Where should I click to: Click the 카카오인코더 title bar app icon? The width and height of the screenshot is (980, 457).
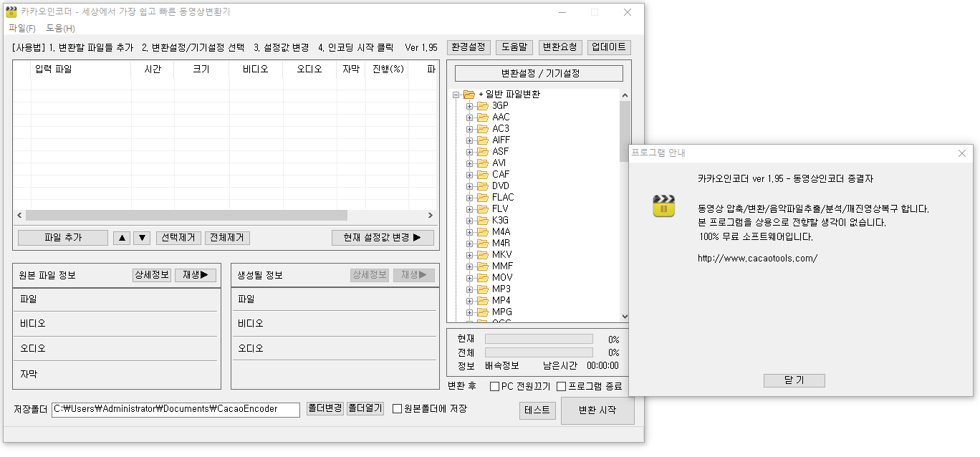coord(11,12)
